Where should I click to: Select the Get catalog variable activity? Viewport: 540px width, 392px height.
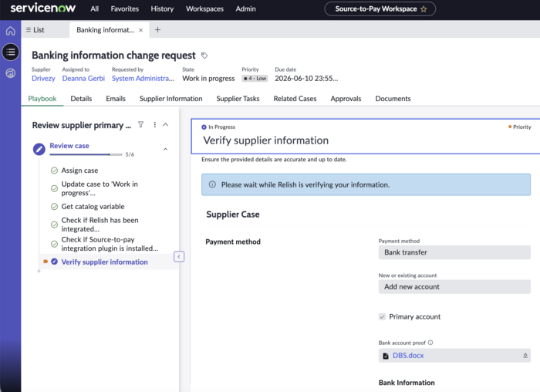[x=93, y=207]
